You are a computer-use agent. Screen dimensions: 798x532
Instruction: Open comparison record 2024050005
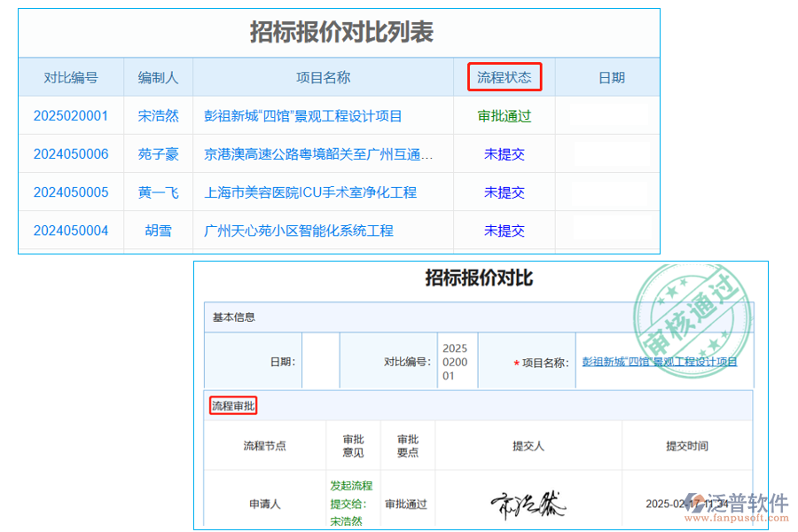(69, 192)
